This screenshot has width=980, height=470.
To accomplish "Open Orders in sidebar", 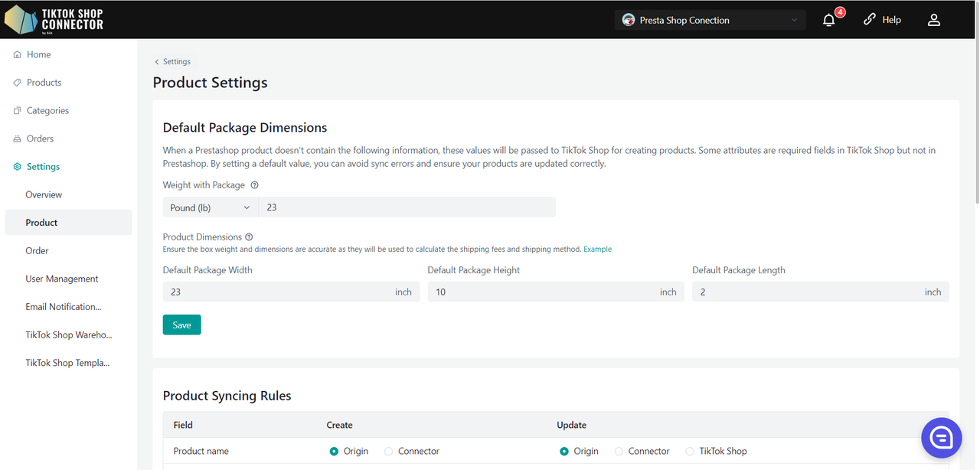I will [x=40, y=139].
